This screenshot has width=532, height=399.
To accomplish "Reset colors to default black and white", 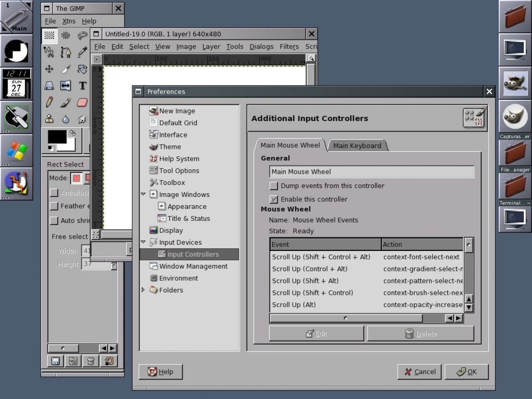I will (51, 148).
